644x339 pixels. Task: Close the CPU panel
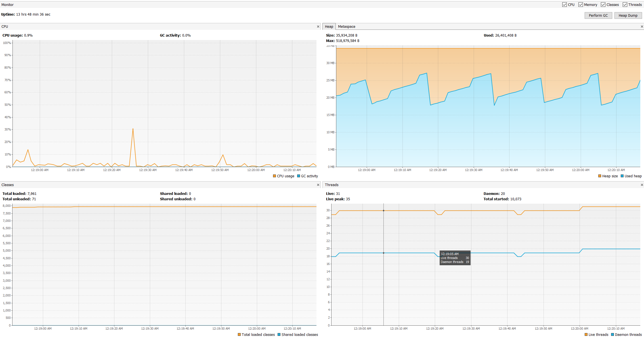click(318, 26)
